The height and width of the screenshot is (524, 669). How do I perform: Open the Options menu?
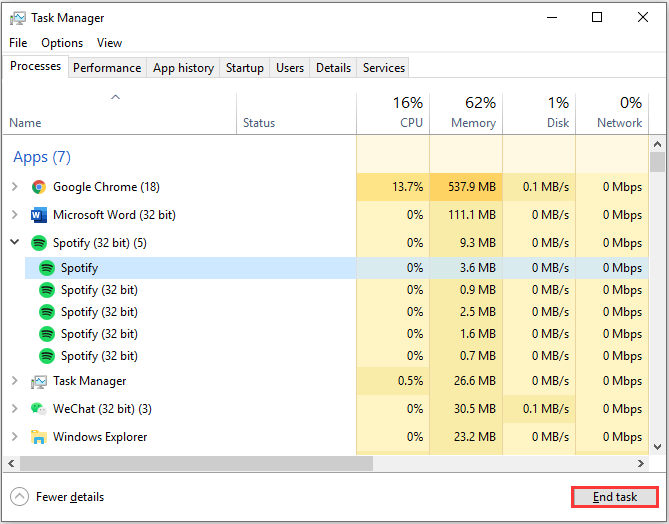62,43
